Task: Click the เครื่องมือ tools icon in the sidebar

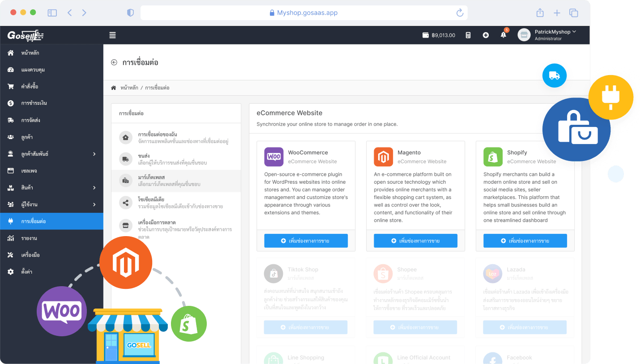Action: pos(11,255)
